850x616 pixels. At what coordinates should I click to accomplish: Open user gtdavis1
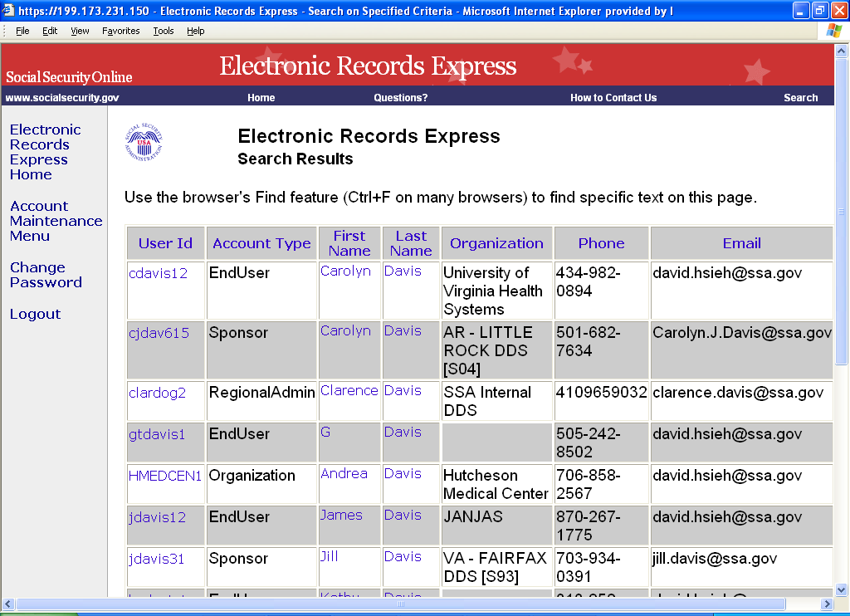(x=157, y=434)
